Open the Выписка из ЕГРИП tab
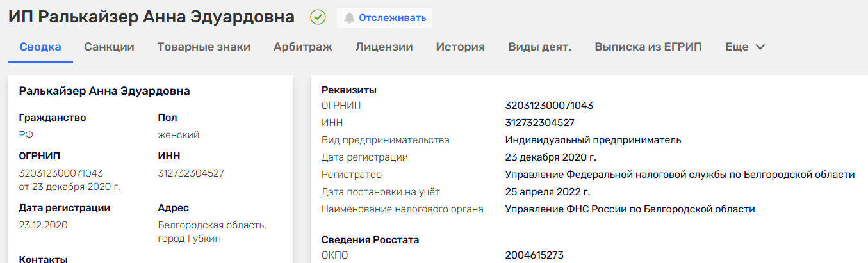 click(648, 47)
